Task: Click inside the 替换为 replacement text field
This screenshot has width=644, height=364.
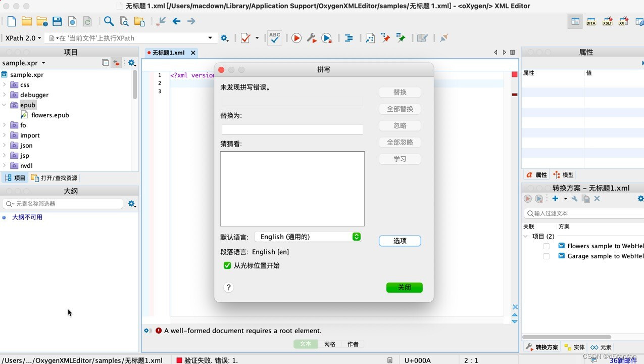Action: (292, 129)
